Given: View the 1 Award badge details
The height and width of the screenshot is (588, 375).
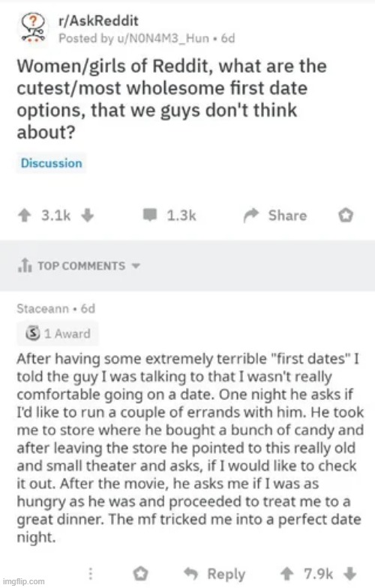Looking at the screenshot, I should pos(58,333).
